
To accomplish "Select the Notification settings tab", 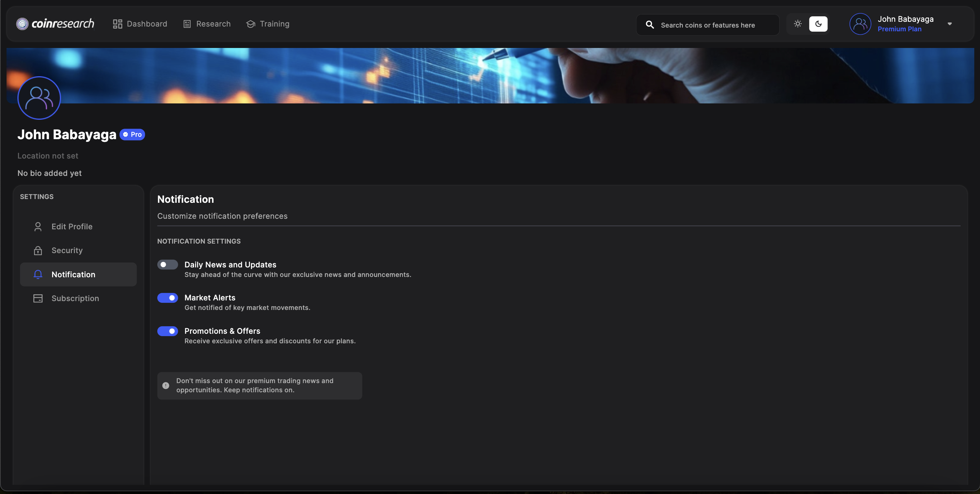I will 78,274.
